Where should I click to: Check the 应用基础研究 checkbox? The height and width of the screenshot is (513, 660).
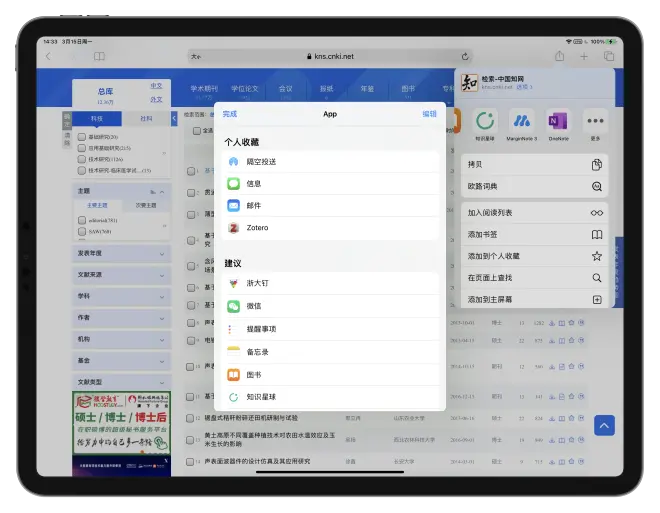tap(82, 148)
